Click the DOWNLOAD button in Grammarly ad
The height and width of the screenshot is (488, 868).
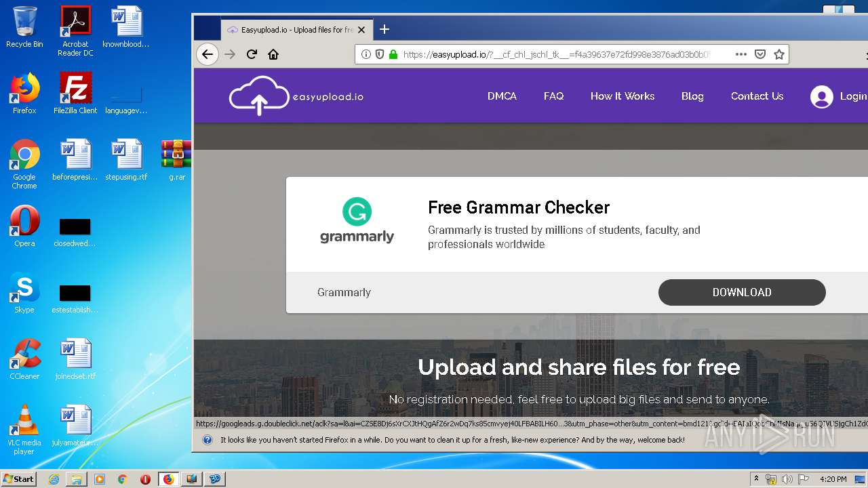(x=742, y=292)
